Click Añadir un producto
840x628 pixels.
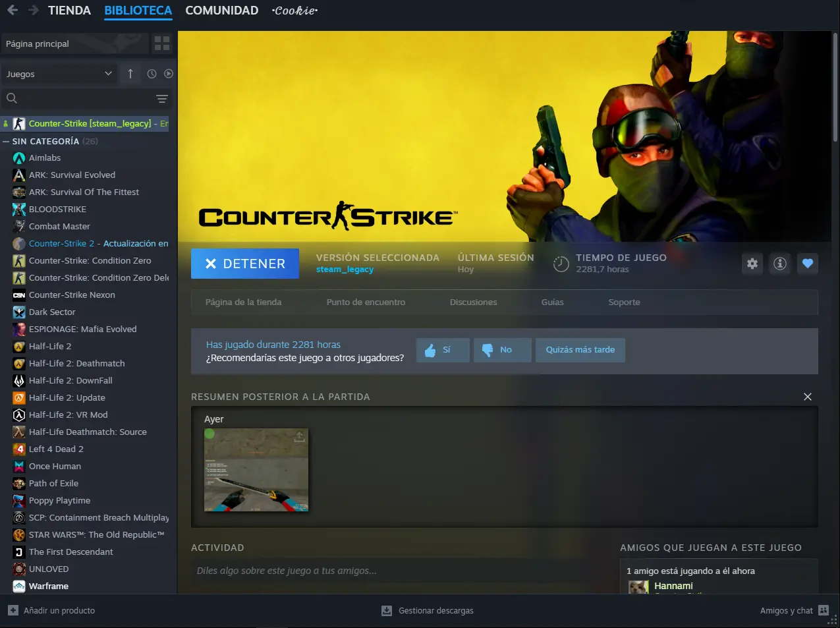pyautogui.click(x=59, y=611)
